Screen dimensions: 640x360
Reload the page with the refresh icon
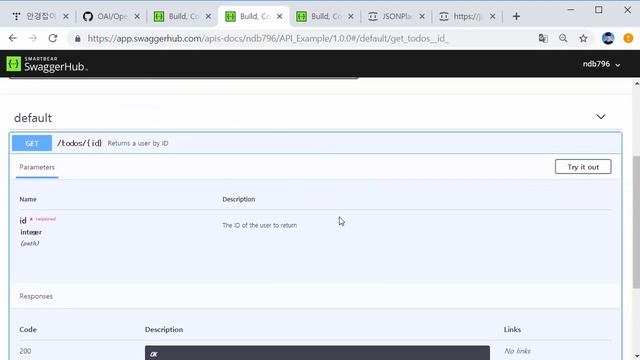tap(53, 38)
